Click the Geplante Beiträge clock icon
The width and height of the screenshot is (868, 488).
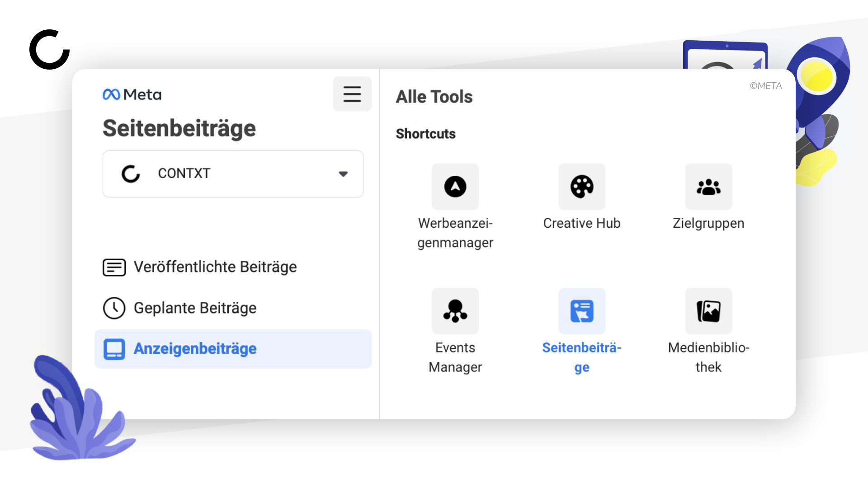114,308
